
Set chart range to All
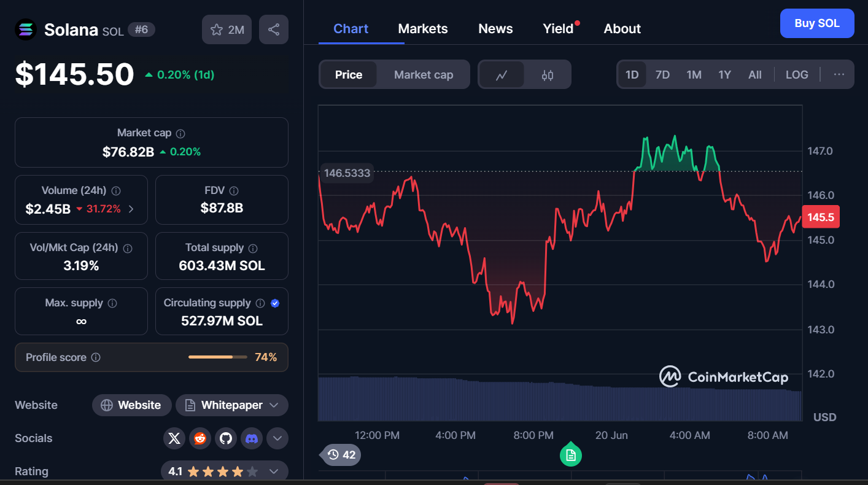coord(755,75)
